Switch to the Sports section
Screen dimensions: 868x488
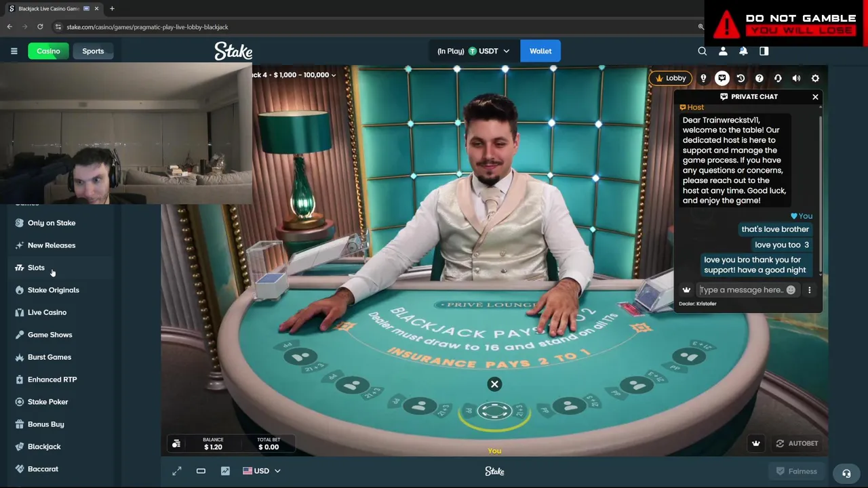93,51
